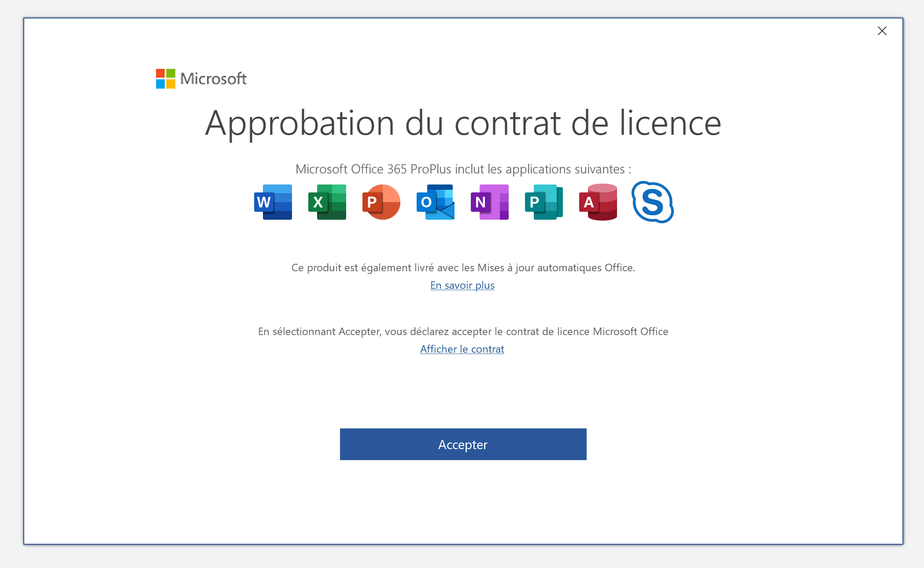This screenshot has width=924, height=568.
Task: Click the yellow square in Microsoft logo
Action: pos(170,84)
